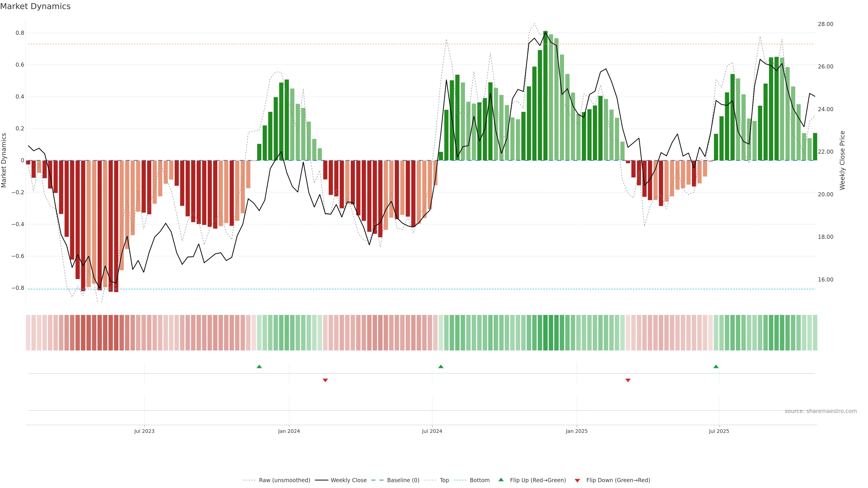Hide the Bottom threshold line via the legend

[479, 480]
